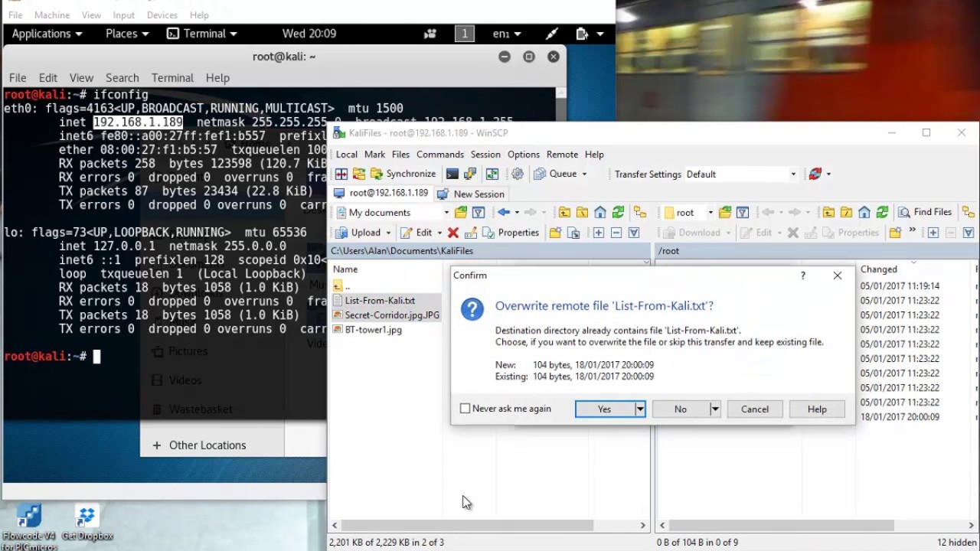Click the local parent directory folder icon

(564, 212)
